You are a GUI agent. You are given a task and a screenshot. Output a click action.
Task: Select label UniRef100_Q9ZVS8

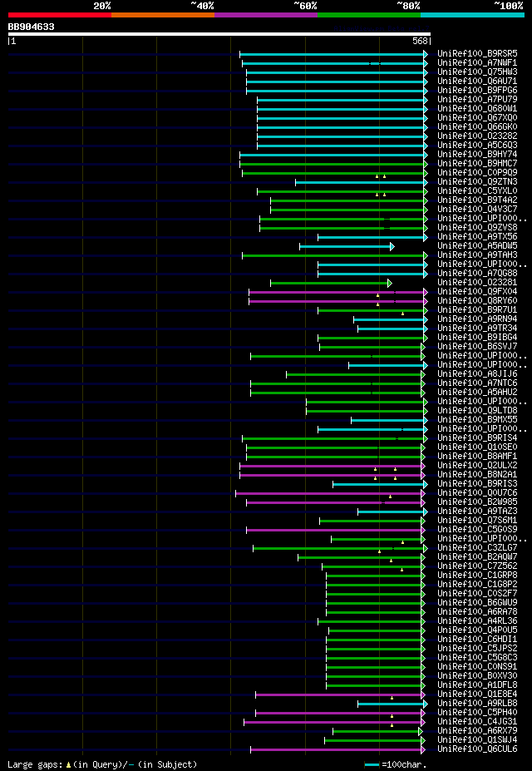click(477, 228)
